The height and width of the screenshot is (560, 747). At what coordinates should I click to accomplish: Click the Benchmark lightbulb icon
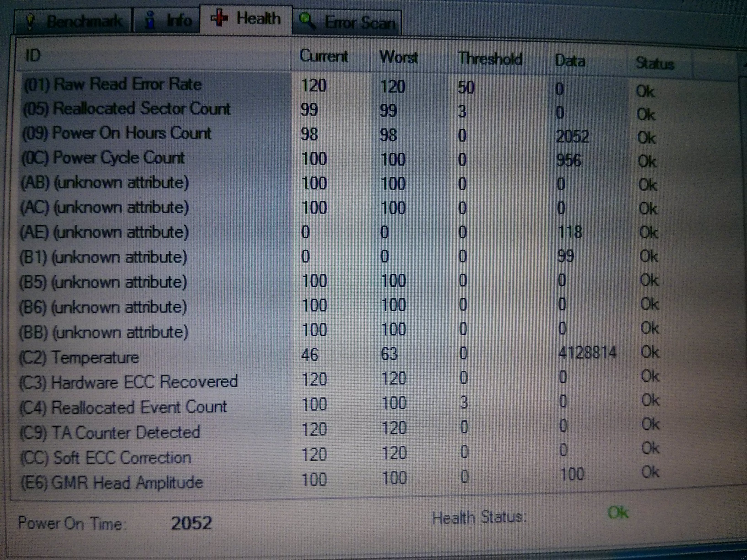(31, 21)
